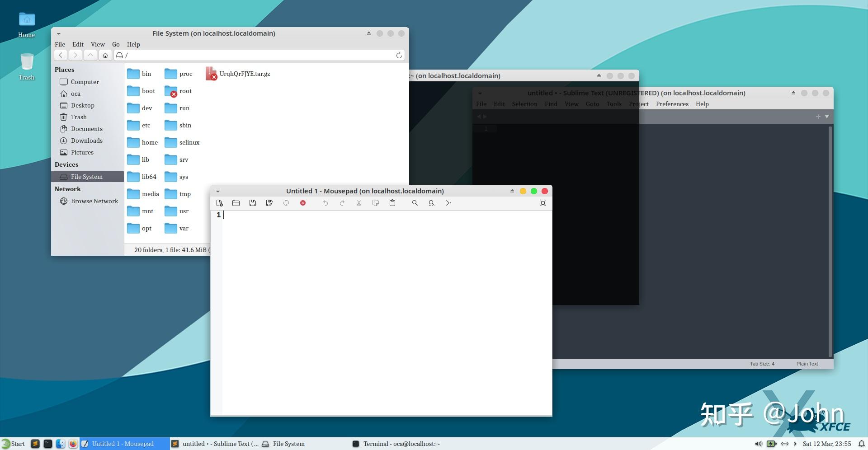Click the Paste icon in Mousepad toolbar
The image size is (868, 450).
pos(392,203)
